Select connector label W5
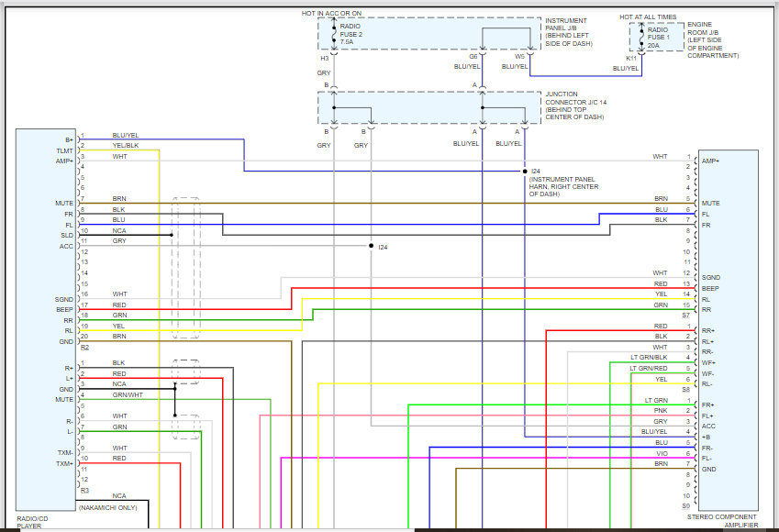779x532 pixels. click(519, 57)
